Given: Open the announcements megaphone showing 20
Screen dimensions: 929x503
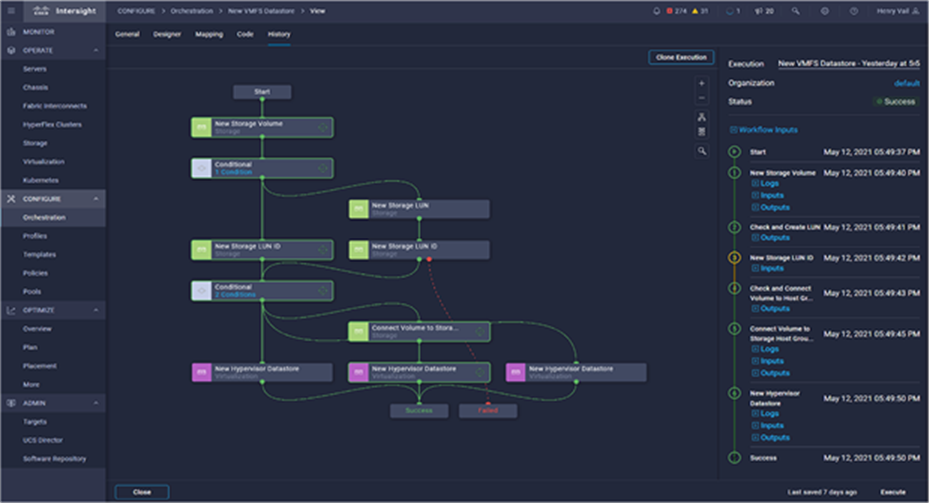Looking at the screenshot, I should point(764,11).
